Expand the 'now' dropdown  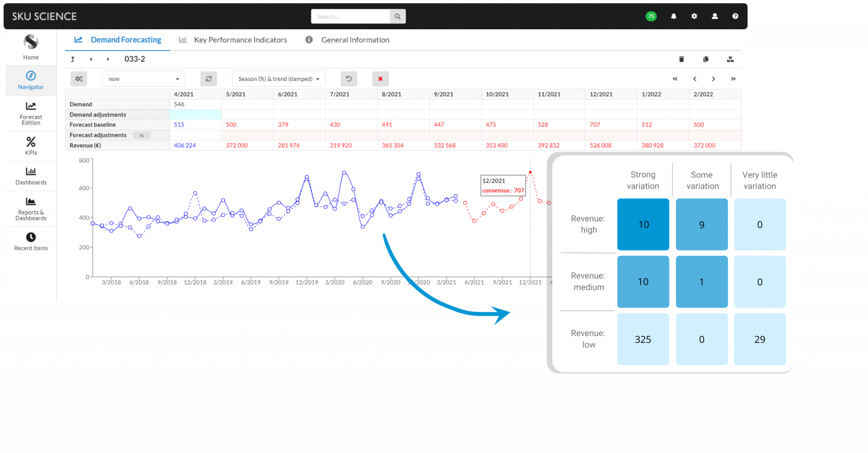click(143, 79)
